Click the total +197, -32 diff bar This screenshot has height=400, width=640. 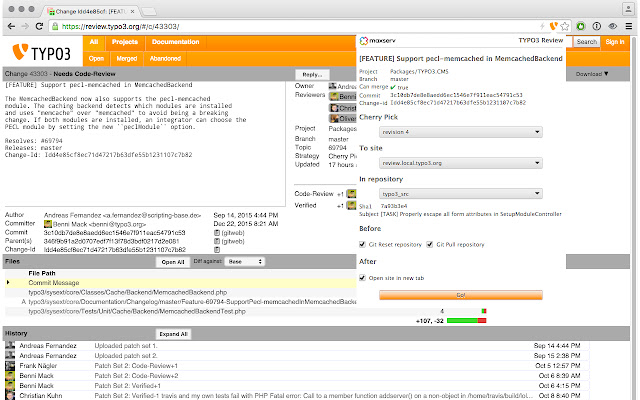click(466, 321)
